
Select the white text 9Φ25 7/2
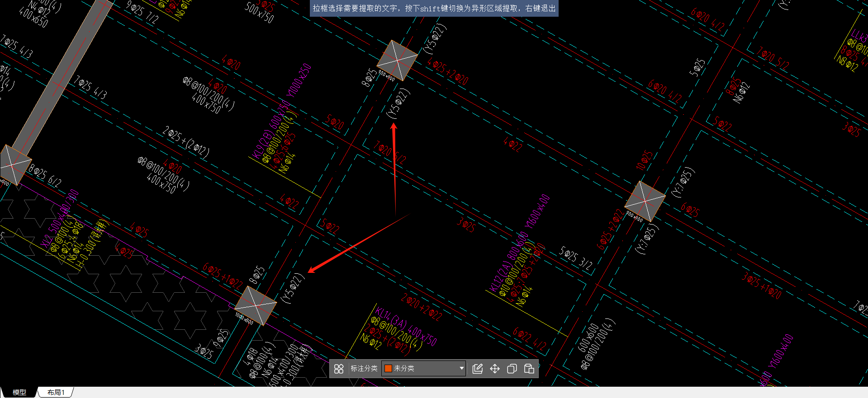tap(142, 12)
